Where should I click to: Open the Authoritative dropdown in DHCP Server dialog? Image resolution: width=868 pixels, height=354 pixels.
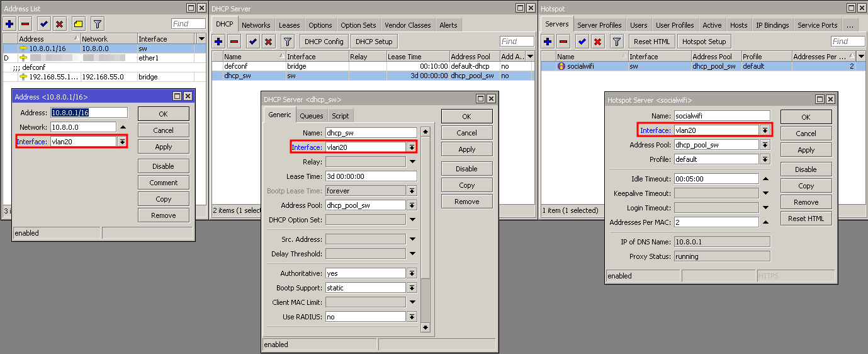(x=412, y=273)
